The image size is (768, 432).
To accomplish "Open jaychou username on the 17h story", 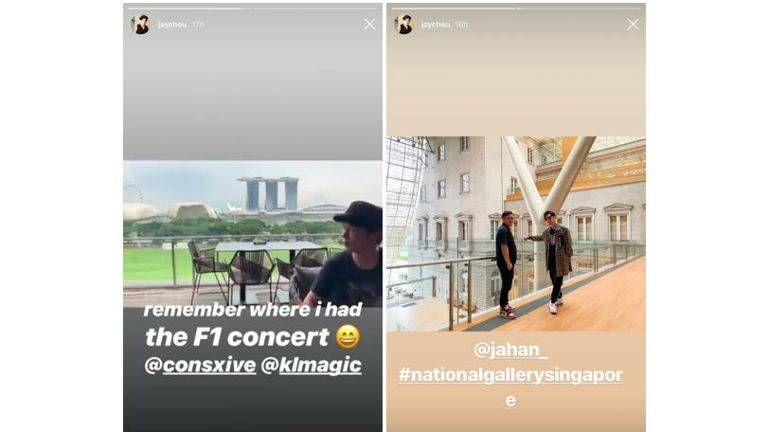I will 172,24.
